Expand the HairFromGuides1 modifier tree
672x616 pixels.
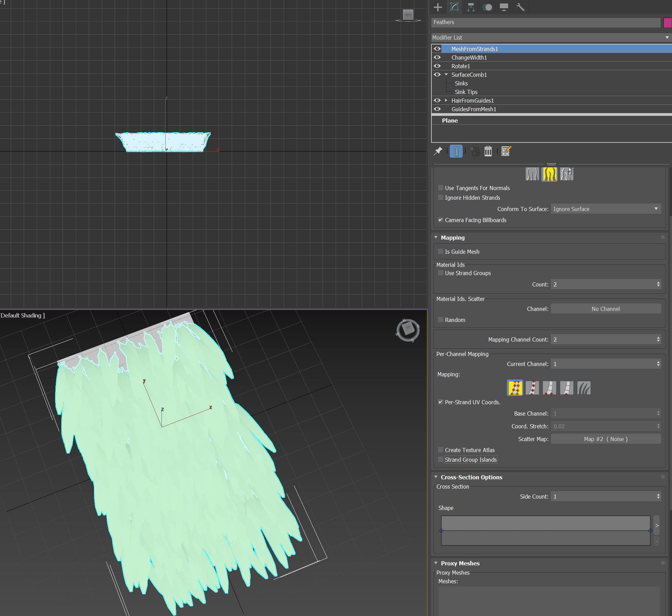click(446, 101)
